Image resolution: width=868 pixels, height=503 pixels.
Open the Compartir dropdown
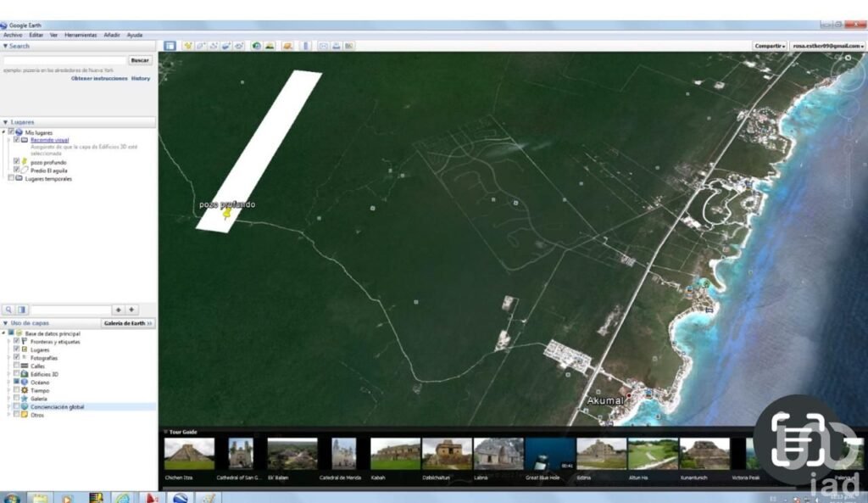click(x=770, y=46)
